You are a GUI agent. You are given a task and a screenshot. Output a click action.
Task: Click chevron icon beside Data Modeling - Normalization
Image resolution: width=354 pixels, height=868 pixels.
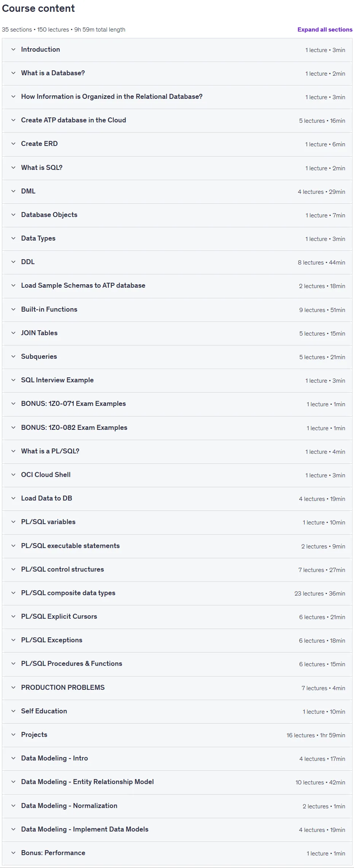point(13,806)
